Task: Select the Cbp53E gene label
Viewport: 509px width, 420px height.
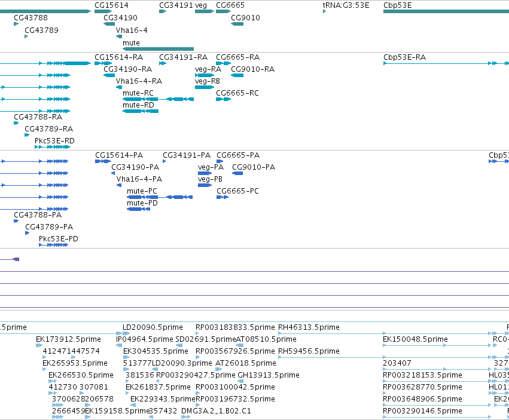Action: pyautogui.click(x=397, y=5)
